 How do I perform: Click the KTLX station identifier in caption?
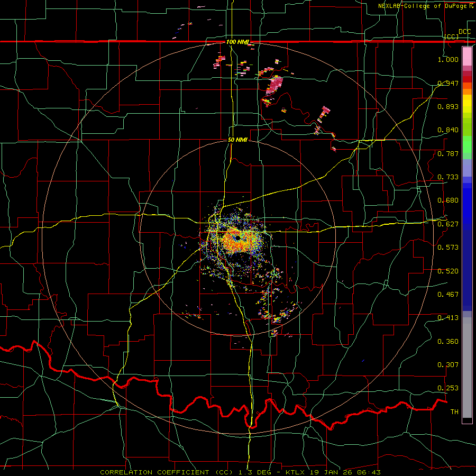pos(296,472)
